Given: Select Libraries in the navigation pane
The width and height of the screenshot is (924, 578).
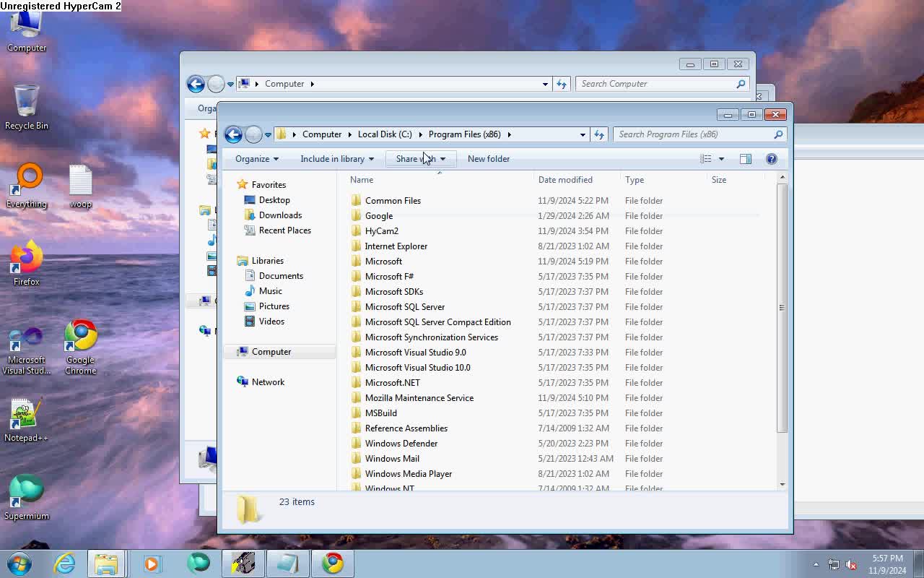Looking at the screenshot, I should coord(267,261).
